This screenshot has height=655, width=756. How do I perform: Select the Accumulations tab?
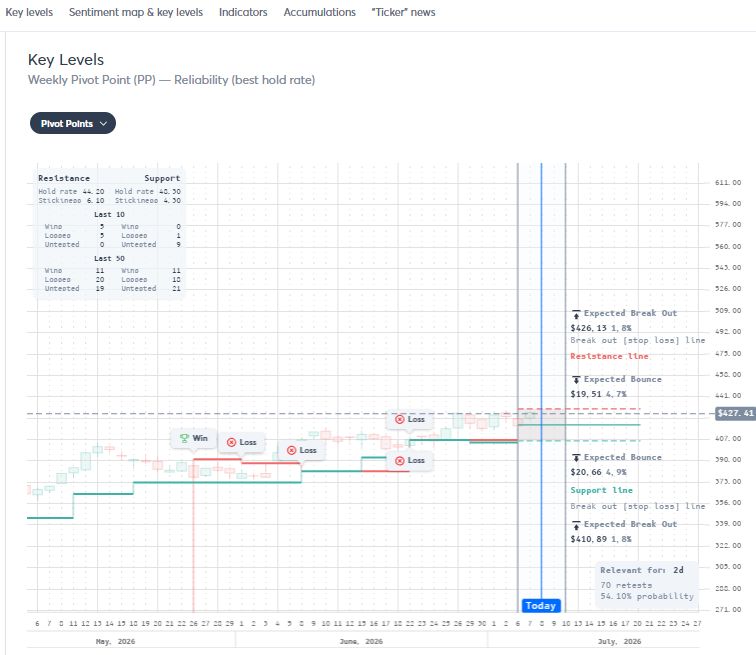point(320,13)
